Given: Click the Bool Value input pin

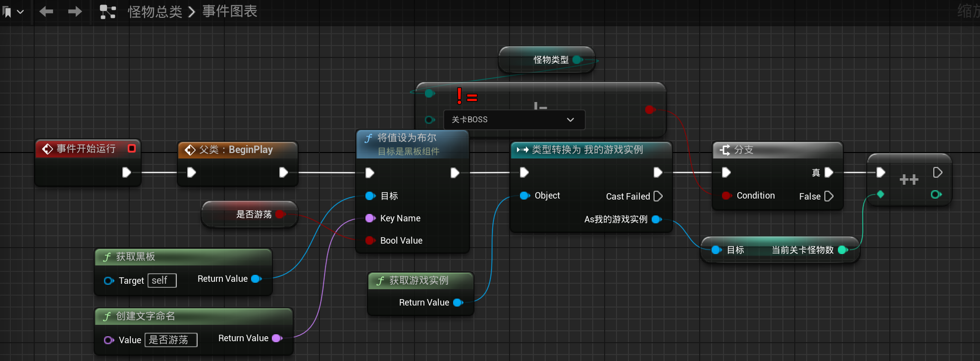Looking at the screenshot, I should [x=369, y=241].
